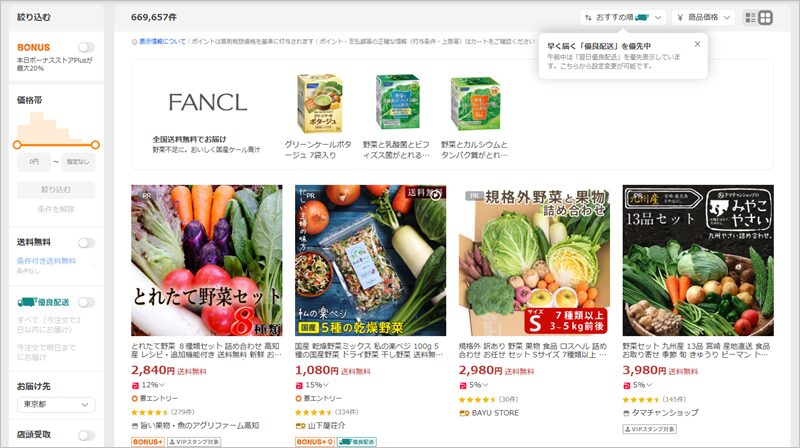Click the 表示情報について info icon
Image resolution: width=800 pixels, height=448 pixels.
(134, 42)
